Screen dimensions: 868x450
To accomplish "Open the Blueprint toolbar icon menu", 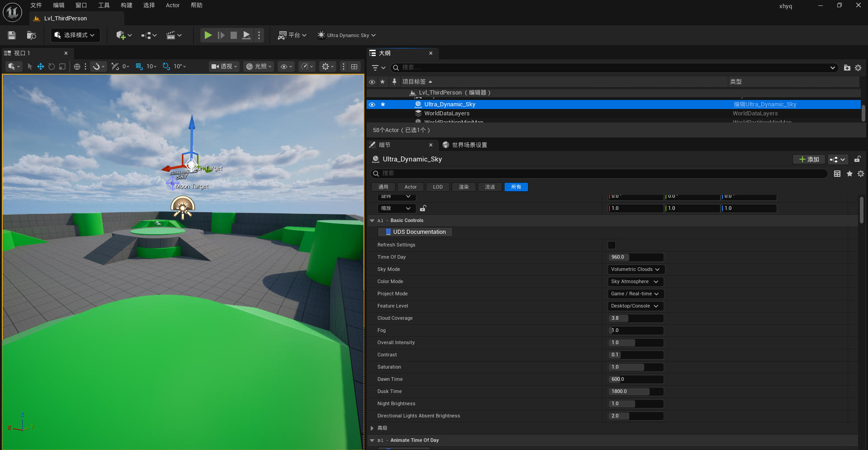I will point(149,35).
